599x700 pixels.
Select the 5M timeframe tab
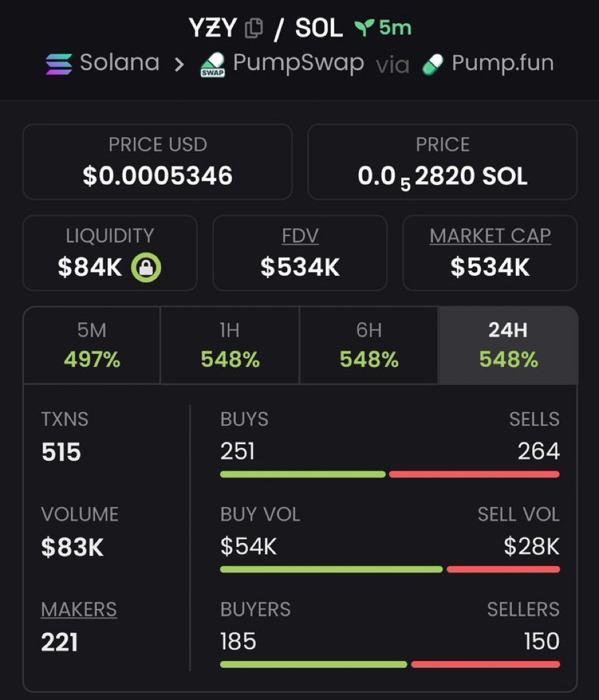[x=92, y=345]
